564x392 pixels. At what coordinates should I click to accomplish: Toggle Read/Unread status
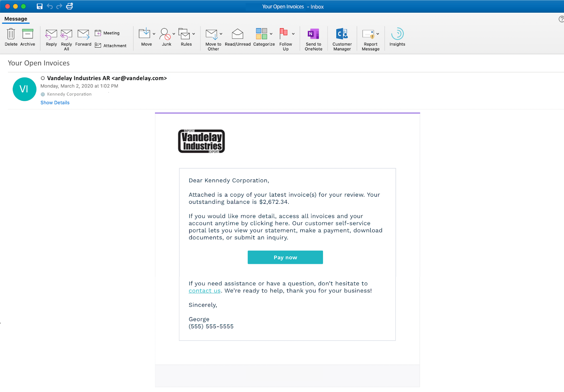[x=238, y=37]
